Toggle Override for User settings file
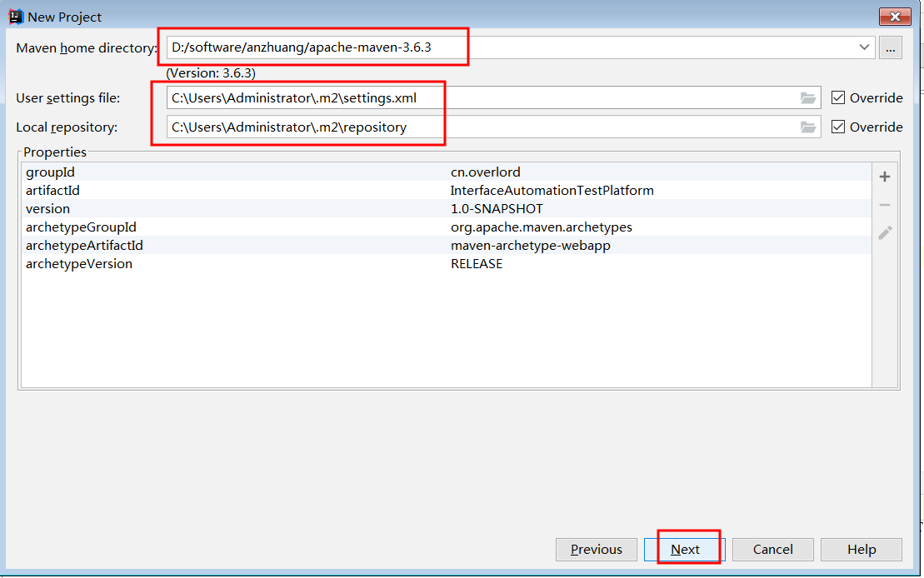 838,97
